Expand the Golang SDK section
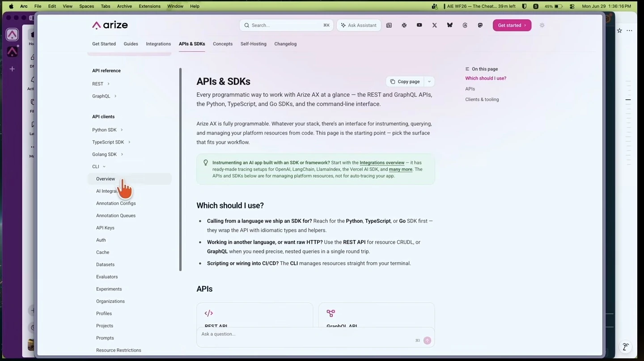The image size is (644, 361). (122, 154)
